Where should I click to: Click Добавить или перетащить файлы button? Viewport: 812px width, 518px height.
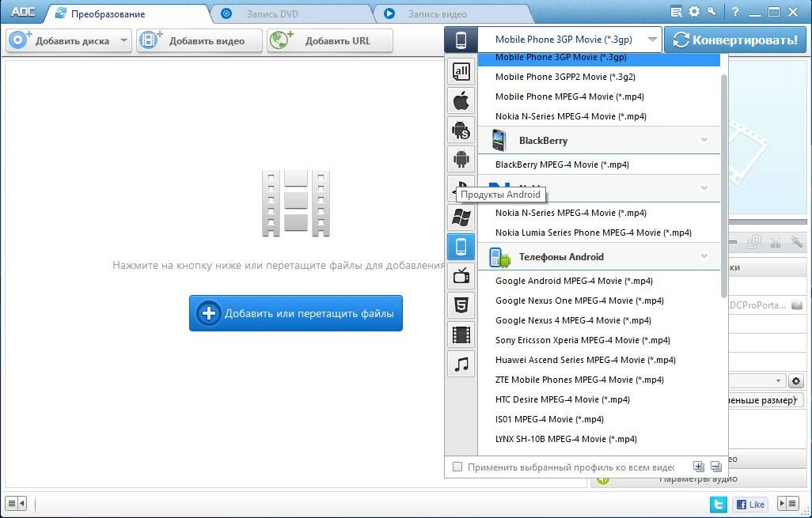point(296,313)
